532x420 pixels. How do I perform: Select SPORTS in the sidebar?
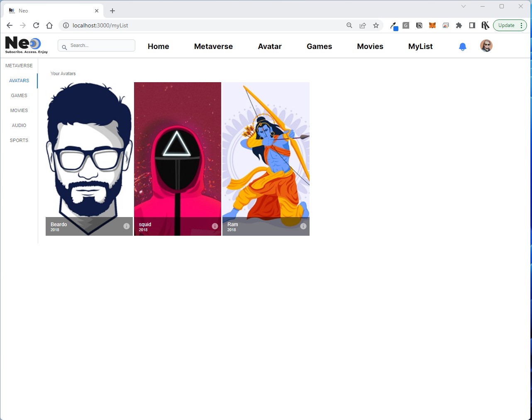click(19, 140)
